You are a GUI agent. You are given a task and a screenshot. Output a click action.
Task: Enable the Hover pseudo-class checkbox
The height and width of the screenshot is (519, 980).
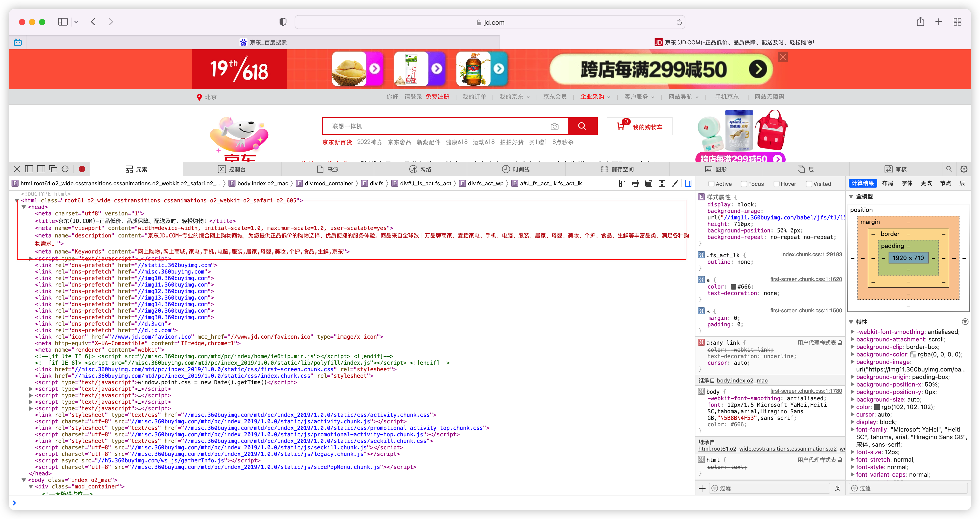point(777,184)
